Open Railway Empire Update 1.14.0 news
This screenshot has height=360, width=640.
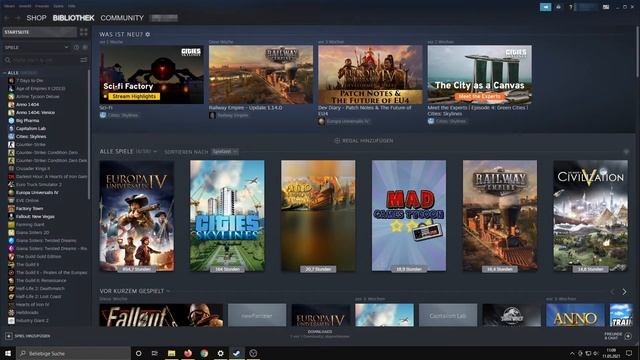point(261,74)
